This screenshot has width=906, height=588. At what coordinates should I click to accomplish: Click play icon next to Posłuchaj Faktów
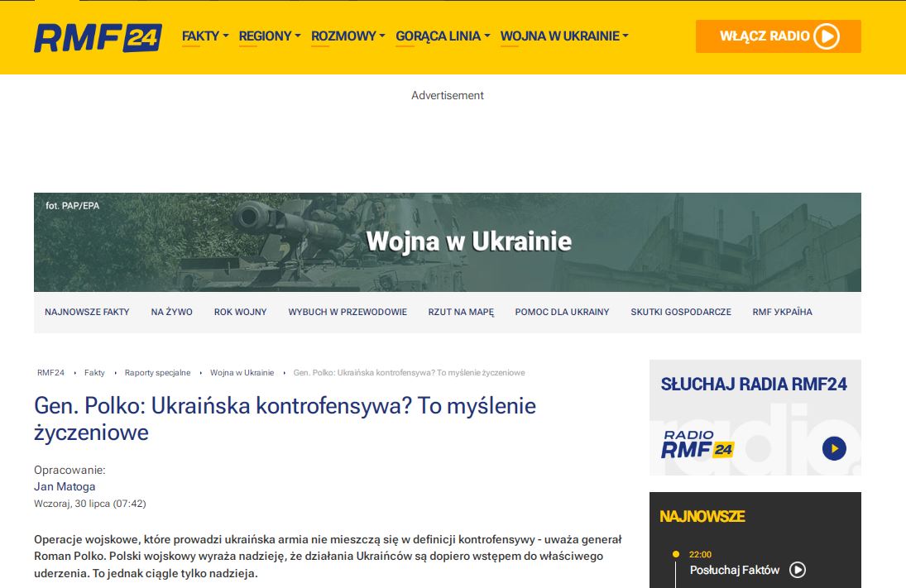pos(798,570)
